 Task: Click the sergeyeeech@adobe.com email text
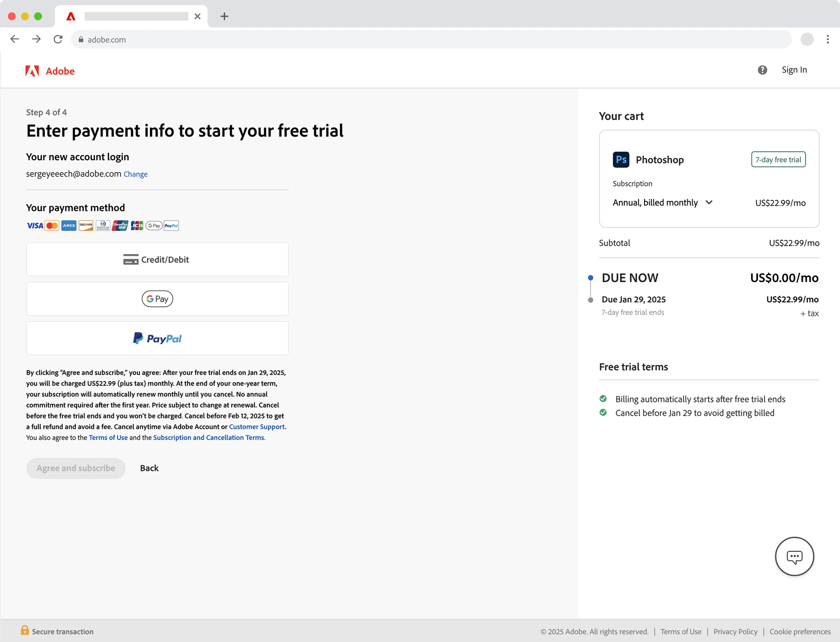pyautogui.click(x=74, y=174)
